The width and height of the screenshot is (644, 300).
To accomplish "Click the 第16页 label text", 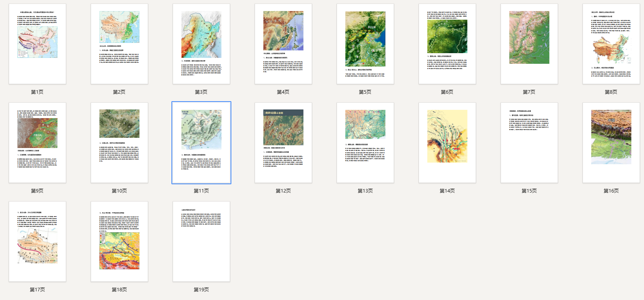I will (x=611, y=191).
